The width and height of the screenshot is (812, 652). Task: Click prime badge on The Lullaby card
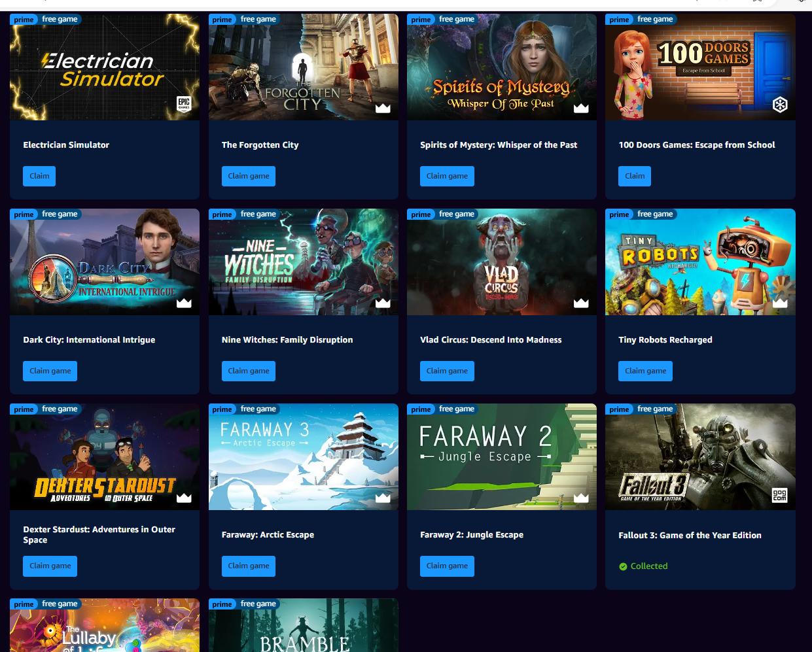pyautogui.click(x=24, y=604)
